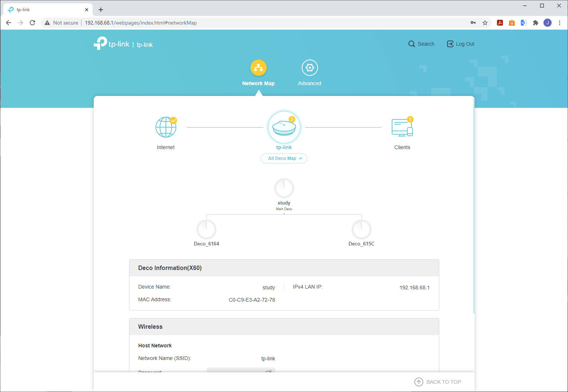Open the blue translate extension icon
This screenshot has width=568, height=392.
pyautogui.click(x=524, y=23)
